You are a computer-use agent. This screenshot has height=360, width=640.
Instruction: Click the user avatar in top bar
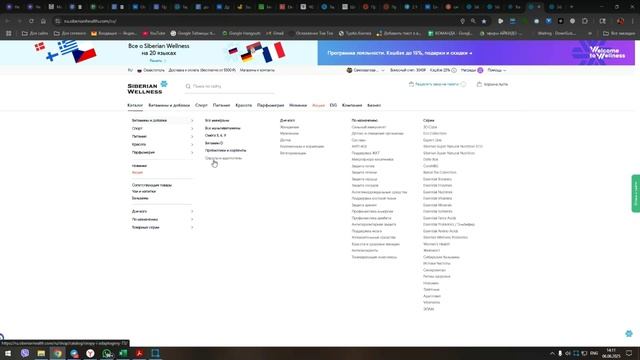pyautogui.click(x=349, y=70)
